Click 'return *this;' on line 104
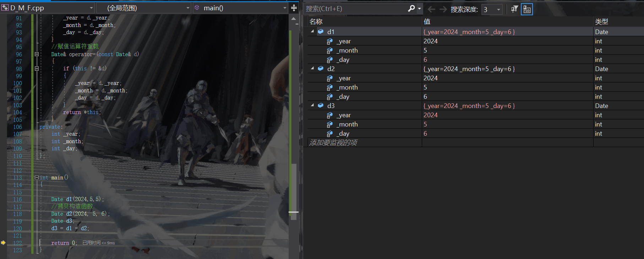This screenshot has height=259, width=644. click(x=82, y=112)
